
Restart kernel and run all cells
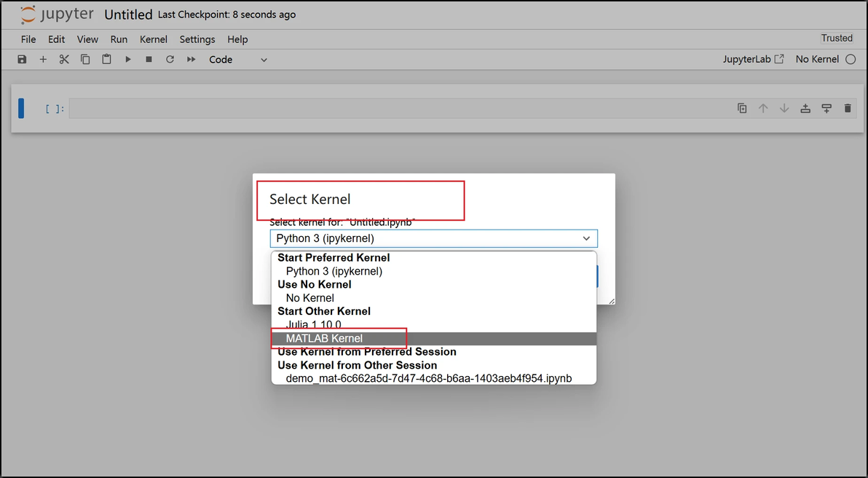click(192, 60)
